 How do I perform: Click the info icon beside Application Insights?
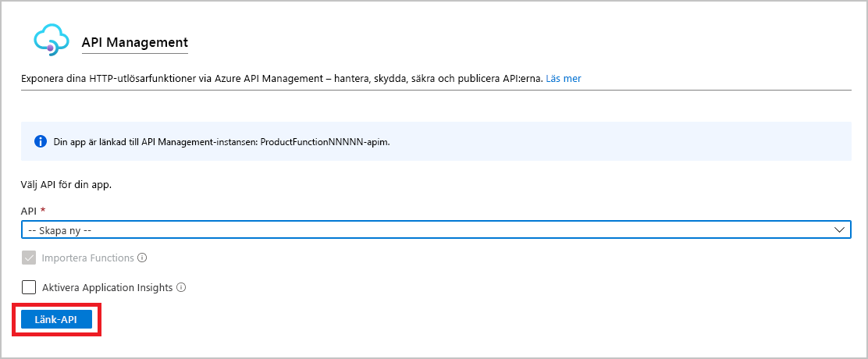click(181, 288)
